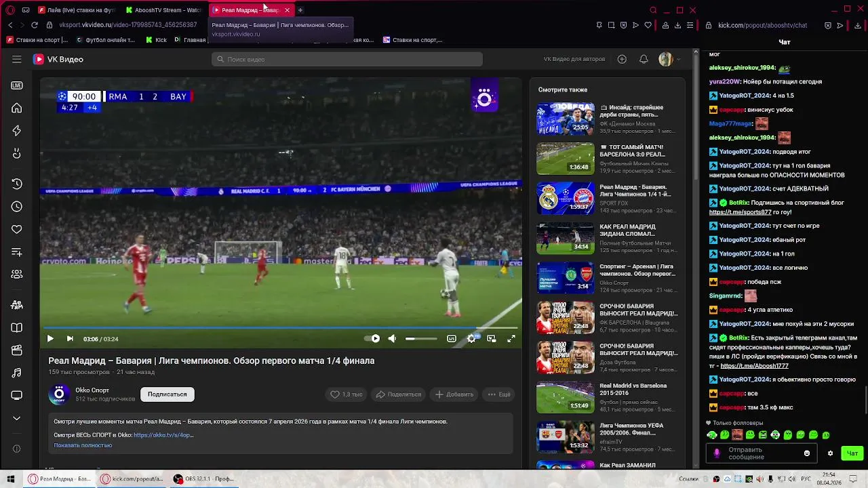Open Добавить to add the video

(454, 394)
